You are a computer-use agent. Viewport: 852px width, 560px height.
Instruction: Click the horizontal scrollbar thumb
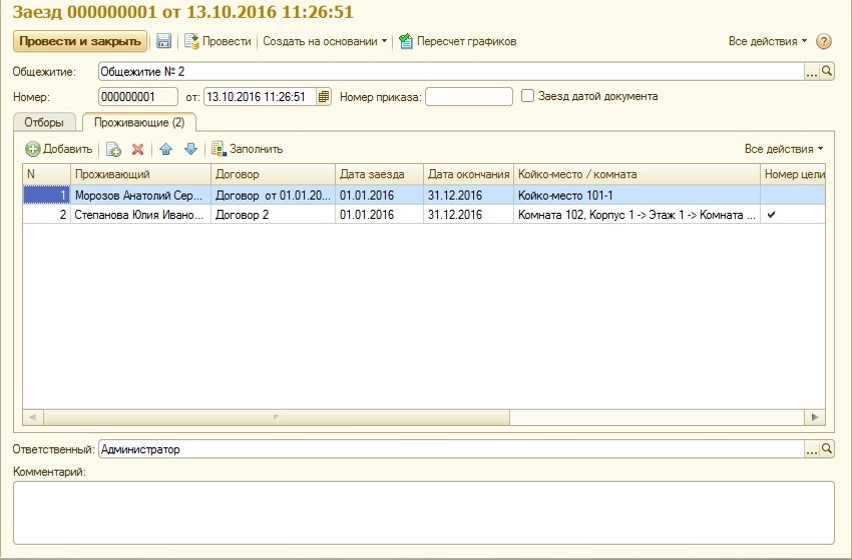coord(277,417)
